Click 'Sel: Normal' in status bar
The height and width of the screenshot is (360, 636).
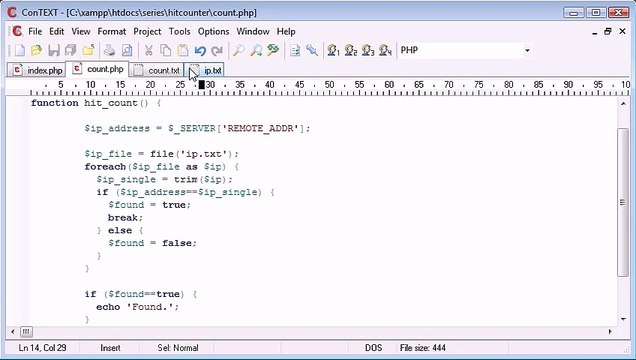(178, 348)
